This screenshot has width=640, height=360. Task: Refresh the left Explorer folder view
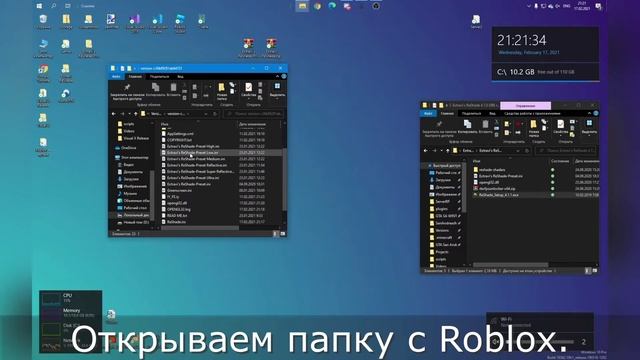click(215, 114)
